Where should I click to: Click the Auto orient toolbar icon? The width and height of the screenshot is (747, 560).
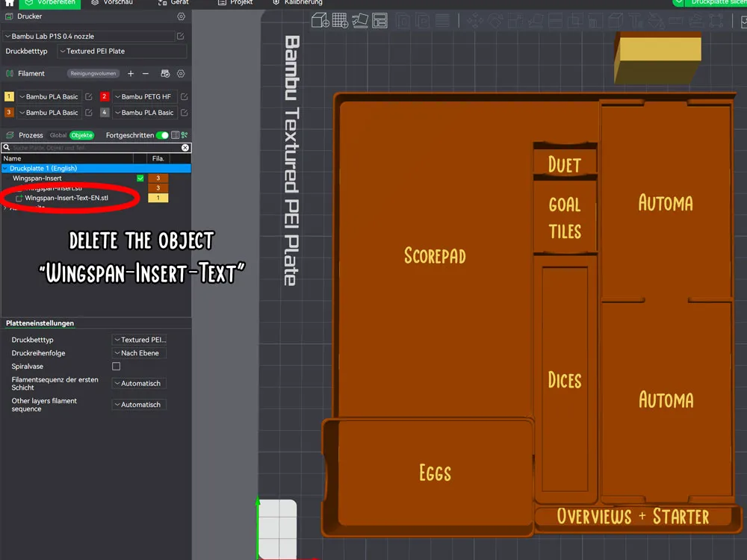coord(360,20)
